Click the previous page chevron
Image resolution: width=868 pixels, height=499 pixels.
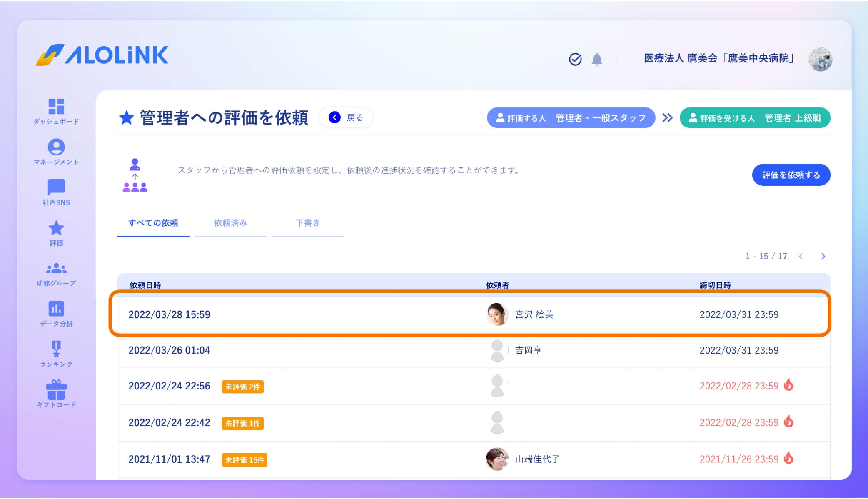[x=801, y=257]
